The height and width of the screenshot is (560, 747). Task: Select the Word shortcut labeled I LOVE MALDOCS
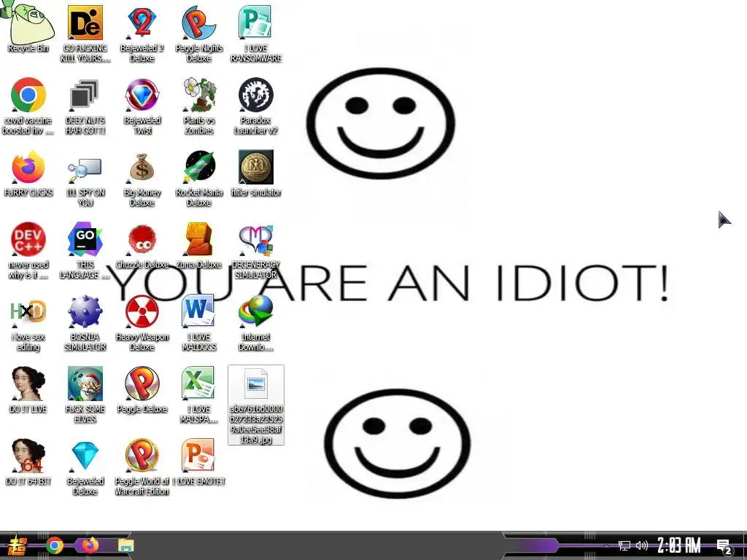tap(198, 323)
